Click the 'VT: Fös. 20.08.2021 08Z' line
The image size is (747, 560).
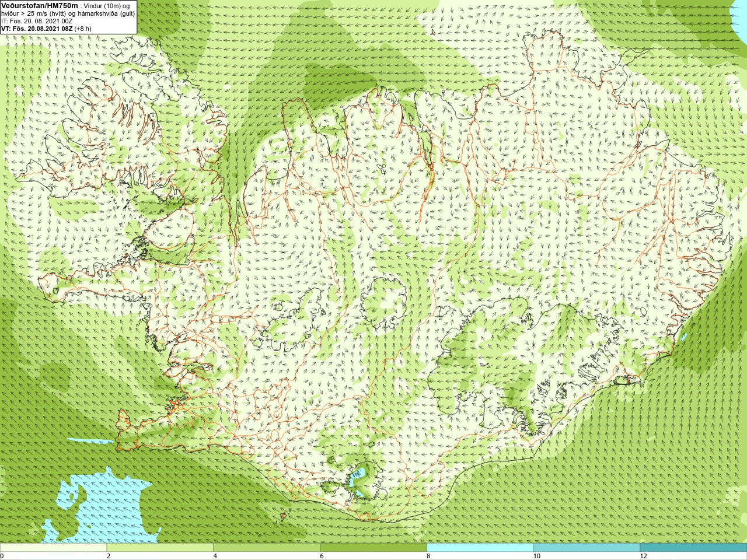point(37,29)
